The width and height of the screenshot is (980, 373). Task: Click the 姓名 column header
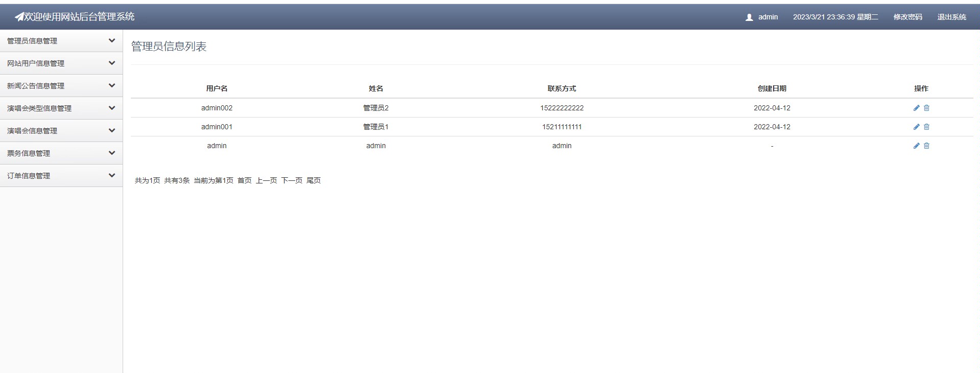coord(376,88)
